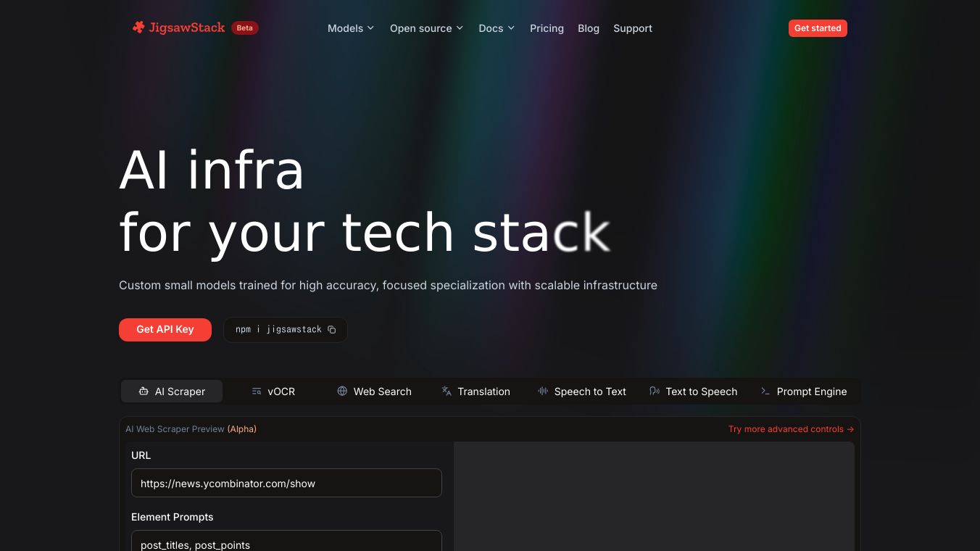980x551 pixels.
Task: Open the Translation tab
Action: coord(476,391)
